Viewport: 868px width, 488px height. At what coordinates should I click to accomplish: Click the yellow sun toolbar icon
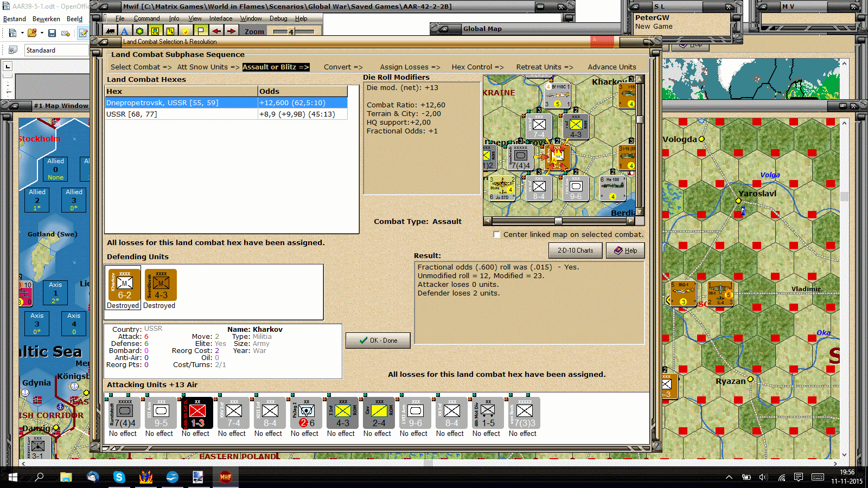click(x=186, y=31)
